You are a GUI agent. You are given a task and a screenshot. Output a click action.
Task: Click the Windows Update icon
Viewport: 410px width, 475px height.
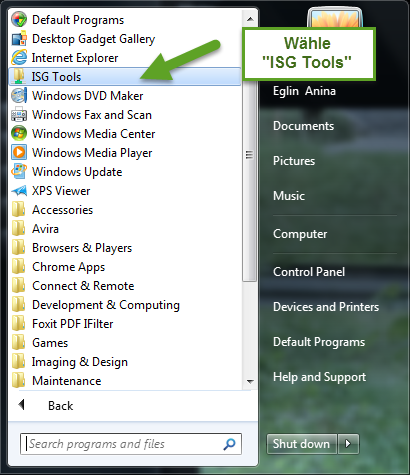click(19, 172)
